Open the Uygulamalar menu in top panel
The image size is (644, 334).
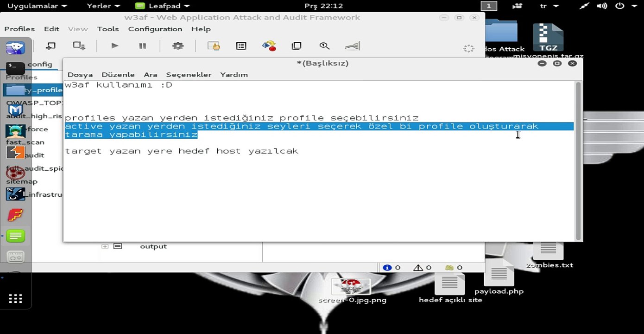[x=37, y=6]
